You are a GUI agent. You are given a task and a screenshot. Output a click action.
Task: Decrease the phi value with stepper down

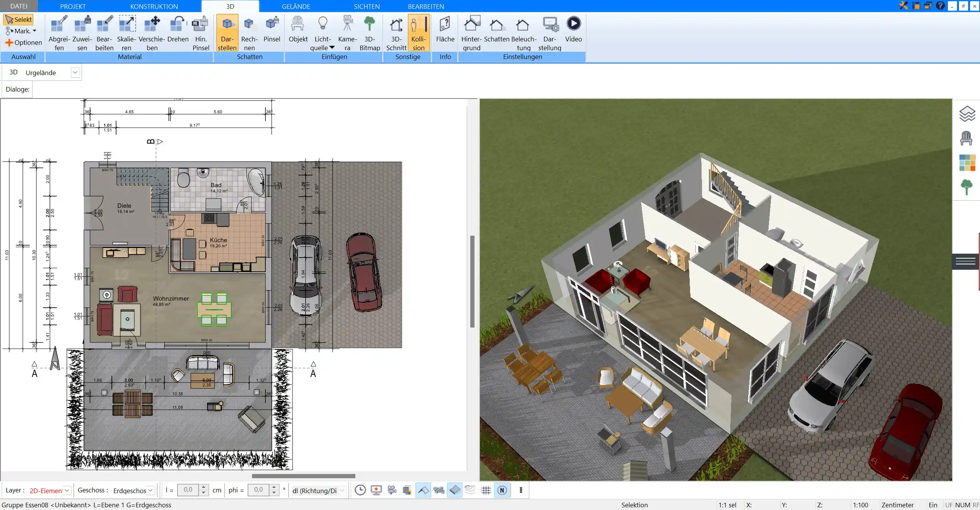click(274, 493)
